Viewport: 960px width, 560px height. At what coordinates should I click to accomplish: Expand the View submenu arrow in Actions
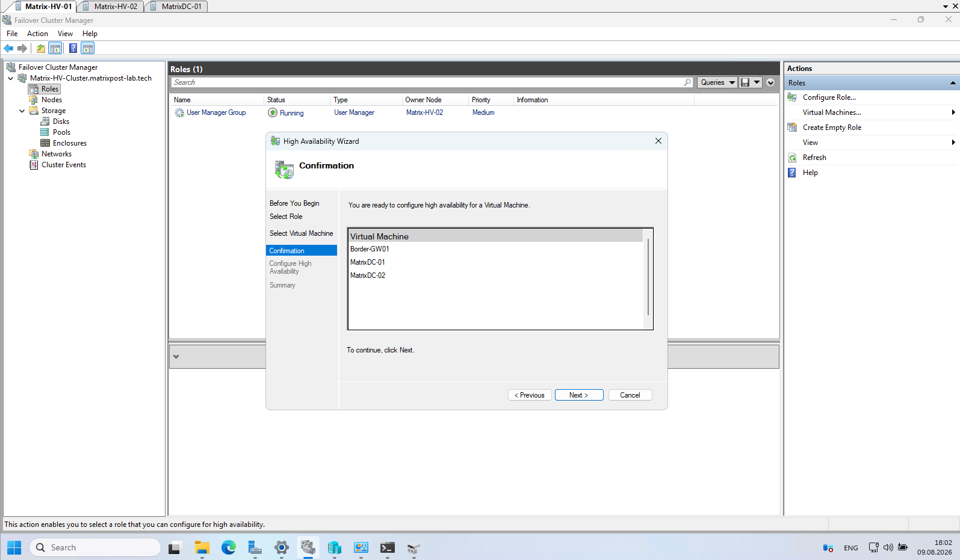[x=953, y=143]
